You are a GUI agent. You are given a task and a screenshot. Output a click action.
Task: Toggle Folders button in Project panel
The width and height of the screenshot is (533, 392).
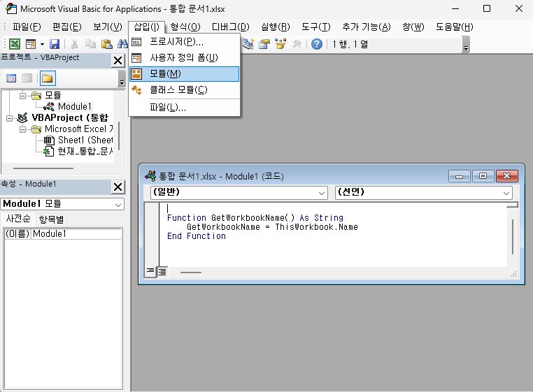point(48,78)
